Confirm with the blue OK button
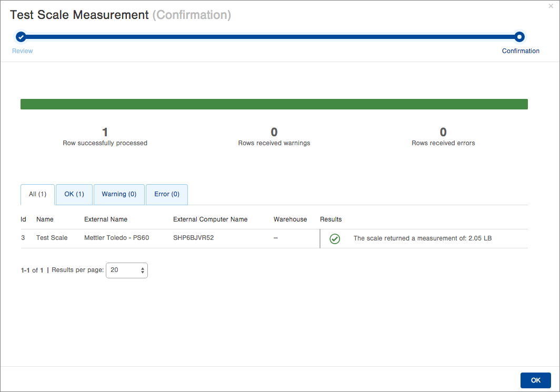The width and height of the screenshot is (560, 392). click(x=535, y=380)
